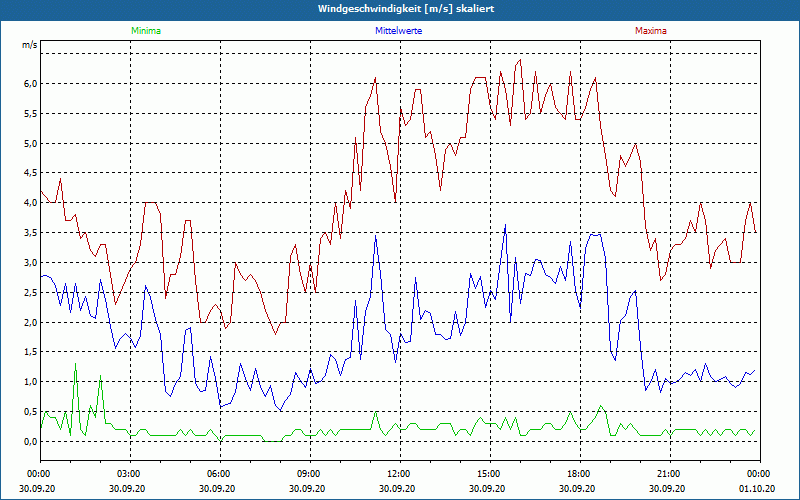Click the 03:00 time axis label
Image resolution: width=800 pixels, height=500 pixels.
131,474
